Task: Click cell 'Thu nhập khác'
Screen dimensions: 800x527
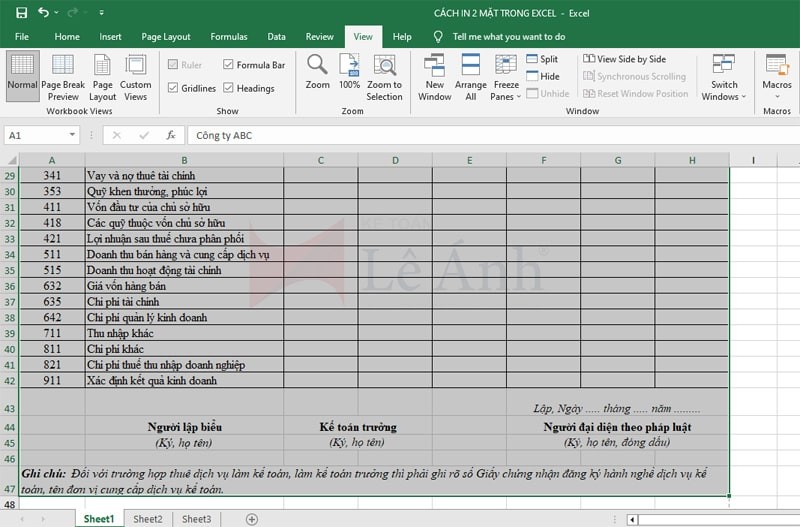Action: point(184,333)
